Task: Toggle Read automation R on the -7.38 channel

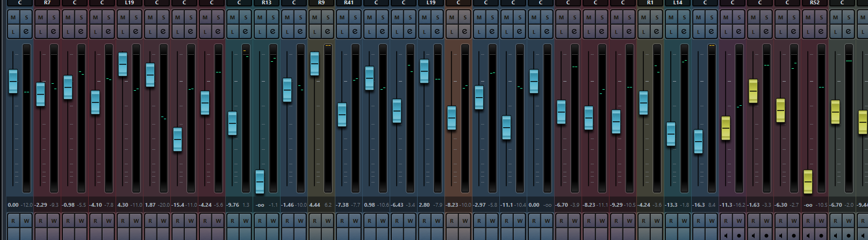Action: [x=342, y=221]
